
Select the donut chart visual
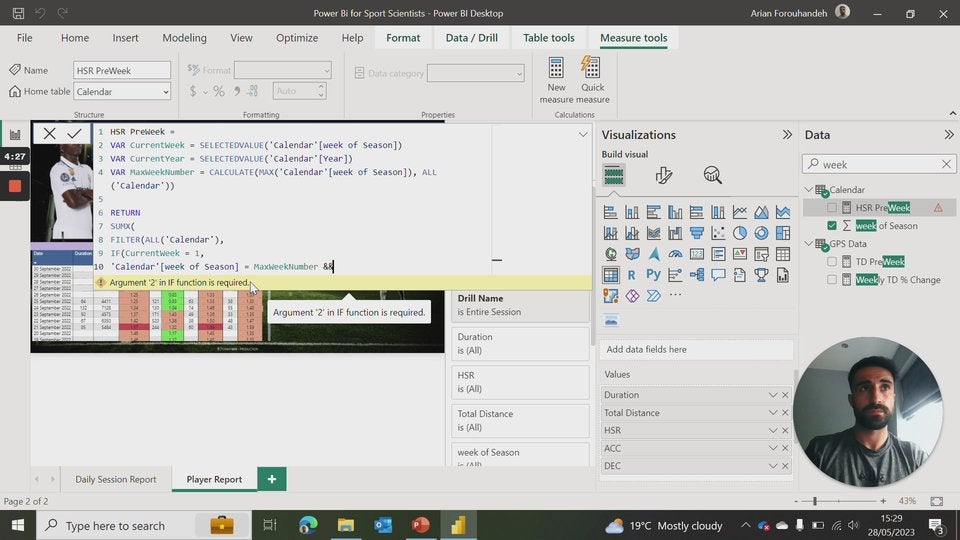761,233
